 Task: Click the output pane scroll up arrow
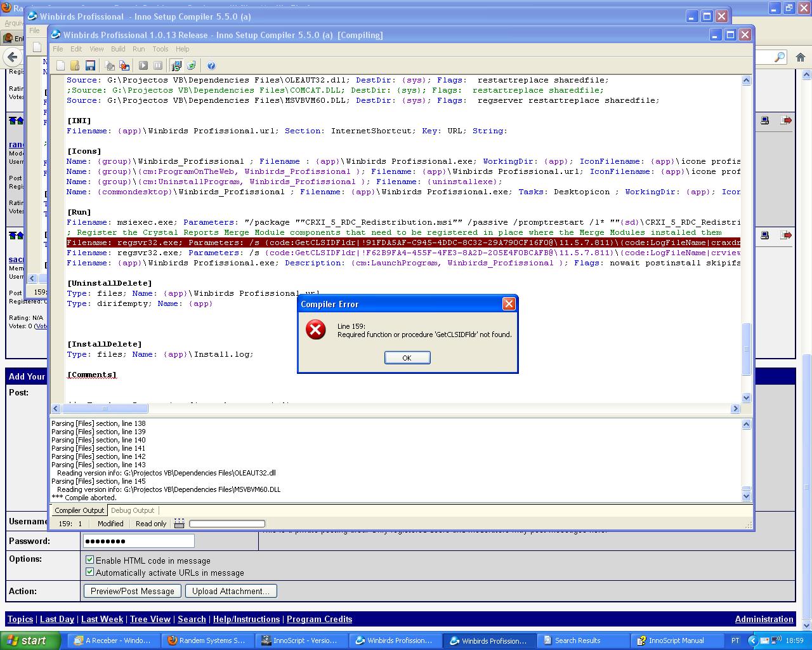tap(746, 424)
